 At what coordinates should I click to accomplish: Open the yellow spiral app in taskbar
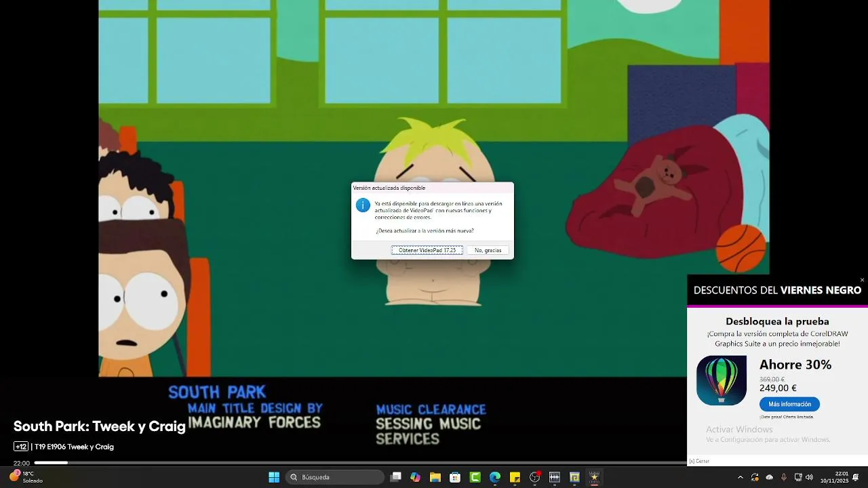click(x=574, y=477)
